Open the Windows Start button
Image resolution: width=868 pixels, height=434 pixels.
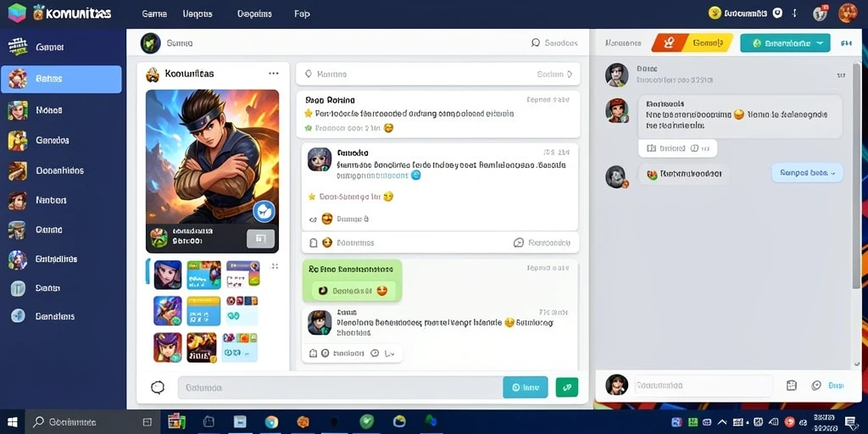click(12, 422)
